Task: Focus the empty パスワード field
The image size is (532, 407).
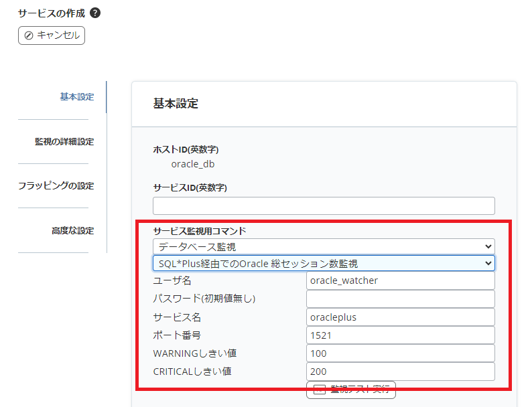Action: [400, 299]
